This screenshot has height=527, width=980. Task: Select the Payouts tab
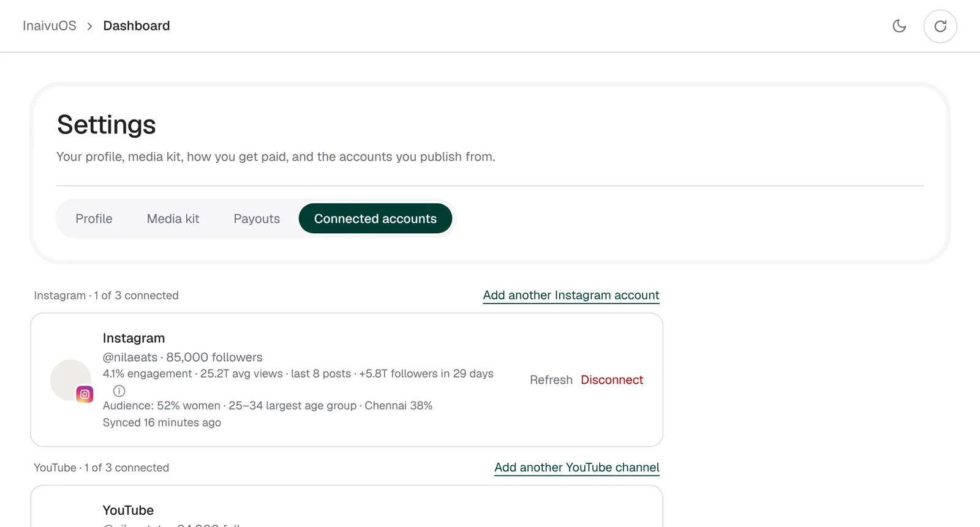click(x=257, y=219)
